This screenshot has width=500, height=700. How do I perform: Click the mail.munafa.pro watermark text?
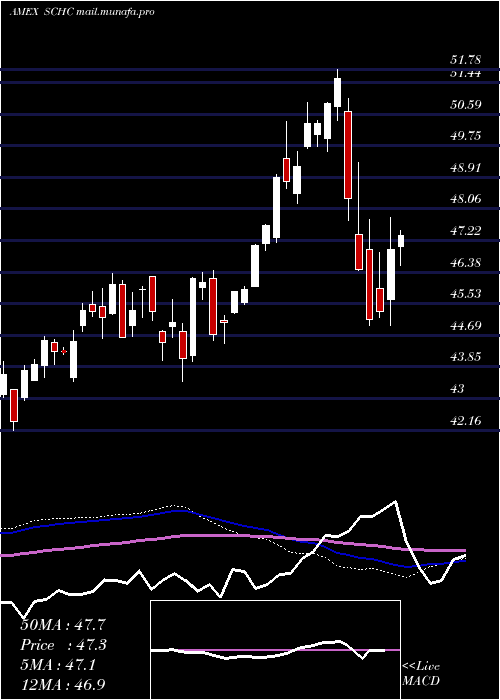(x=115, y=12)
